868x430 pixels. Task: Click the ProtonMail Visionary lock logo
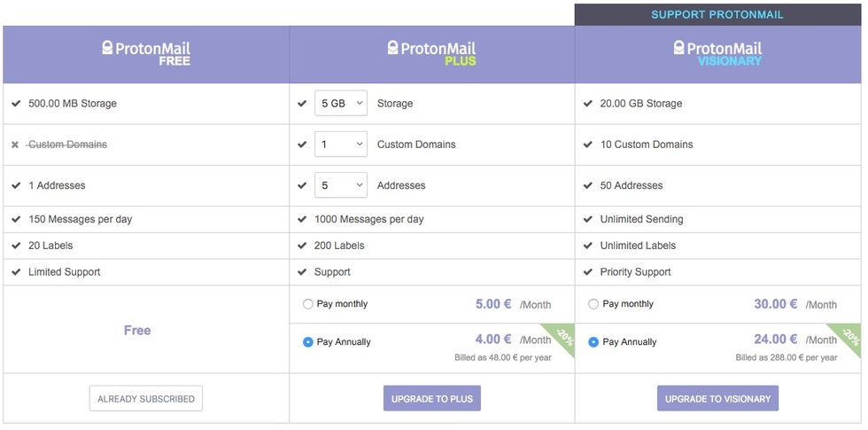(x=679, y=48)
